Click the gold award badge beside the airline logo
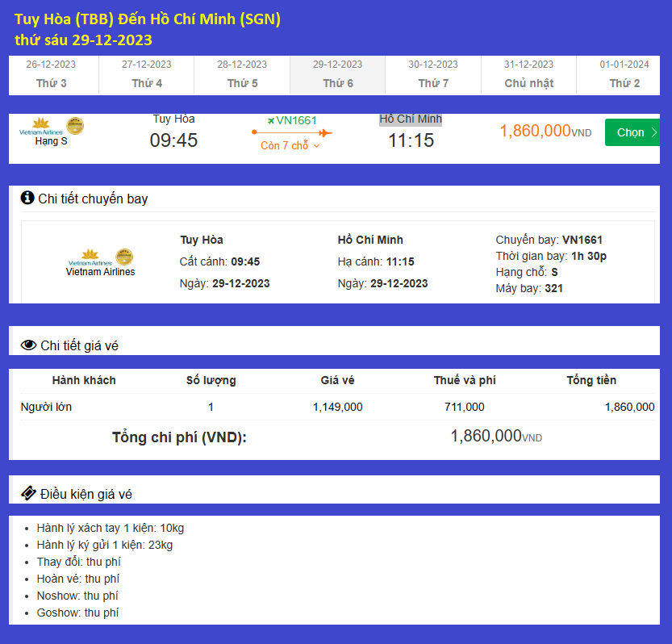This screenshot has width=672, height=644. [x=73, y=126]
